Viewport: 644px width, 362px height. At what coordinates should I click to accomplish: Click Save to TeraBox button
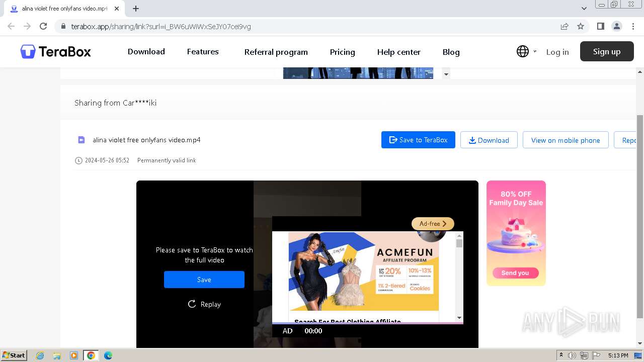[418, 140]
